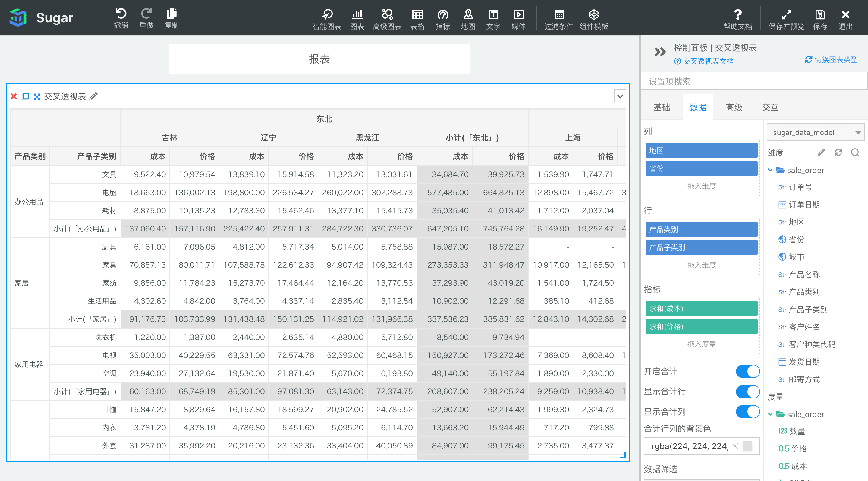Select the 城市 dimension item

pos(791,257)
